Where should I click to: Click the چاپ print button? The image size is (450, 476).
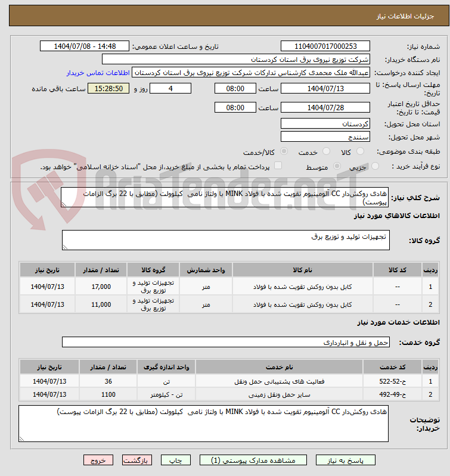point(176,461)
